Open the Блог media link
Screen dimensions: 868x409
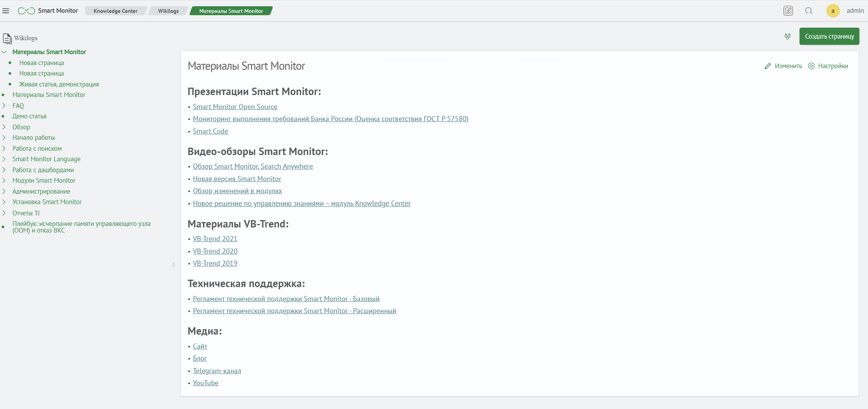pyautogui.click(x=200, y=358)
